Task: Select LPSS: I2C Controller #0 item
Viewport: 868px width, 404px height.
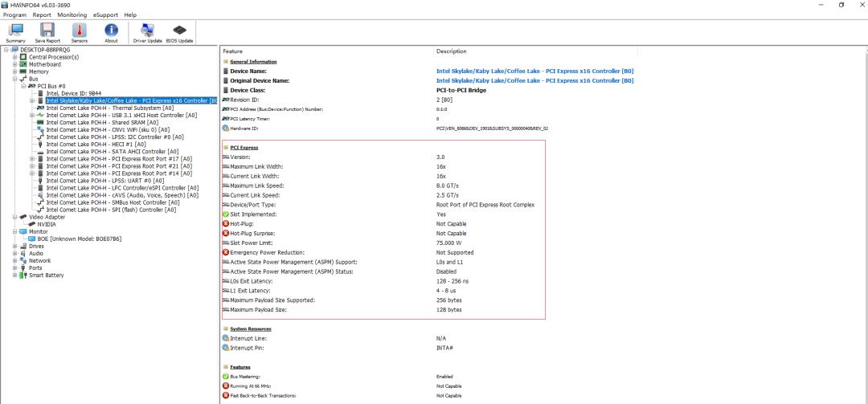Action: click(x=115, y=137)
